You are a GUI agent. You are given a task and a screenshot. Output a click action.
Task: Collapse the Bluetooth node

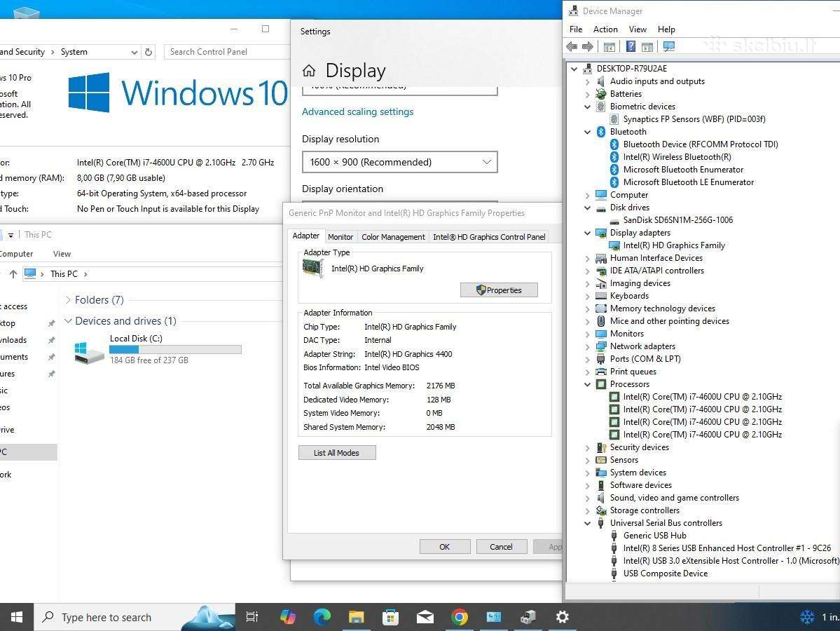[x=588, y=132]
